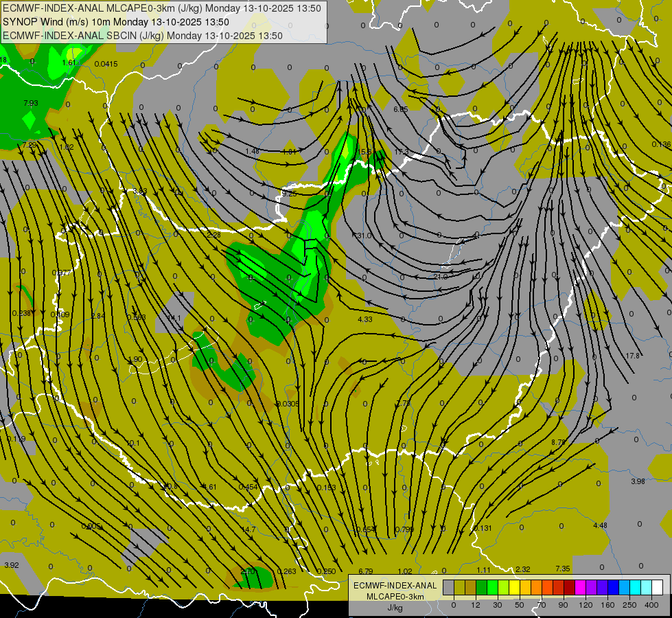Click the map value 0.0305
Screen dimensions: 672x618
point(288,404)
